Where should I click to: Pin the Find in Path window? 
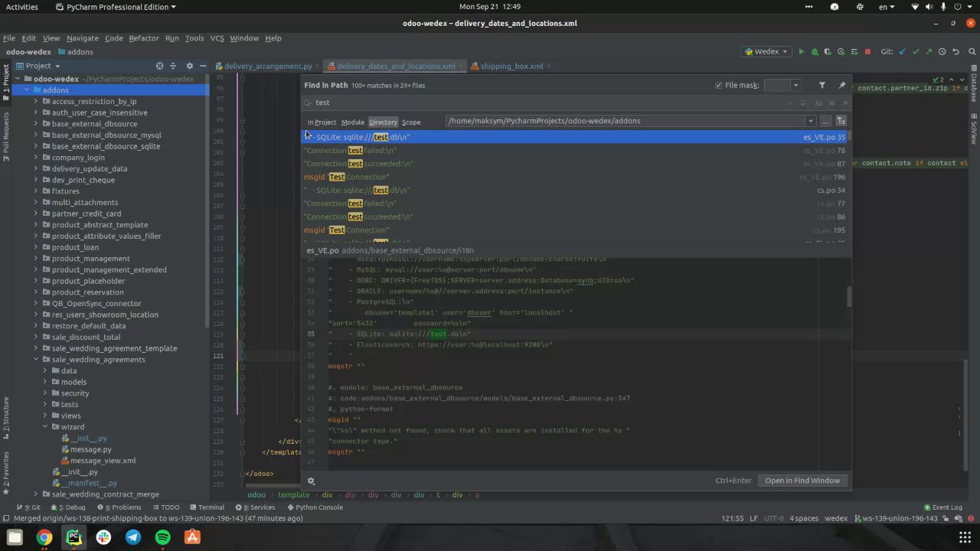coord(841,85)
